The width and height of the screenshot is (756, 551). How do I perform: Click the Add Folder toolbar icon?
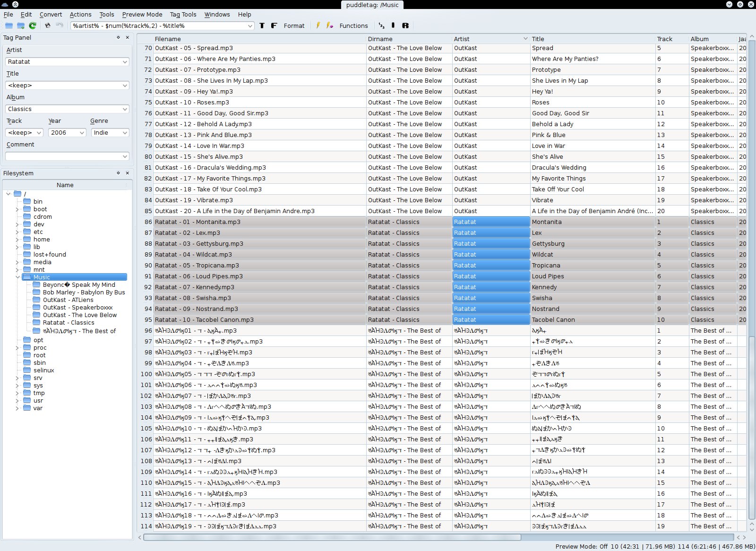click(x=21, y=26)
